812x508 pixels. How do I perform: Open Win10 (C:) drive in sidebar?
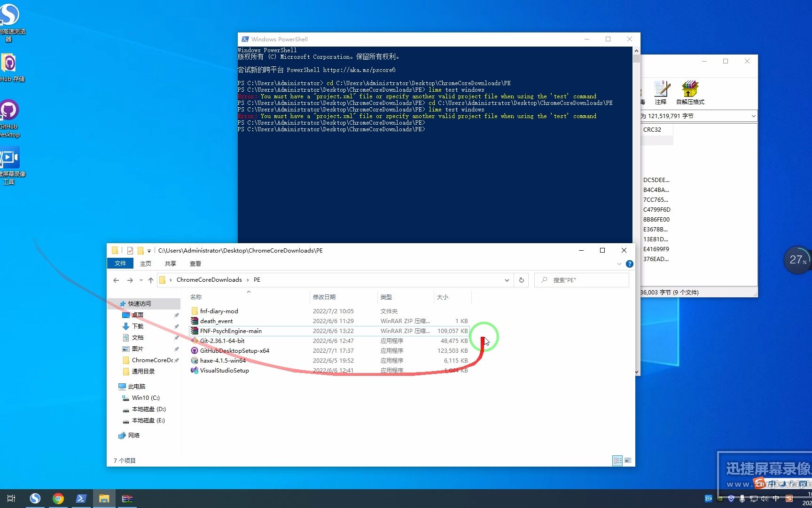(x=146, y=398)
